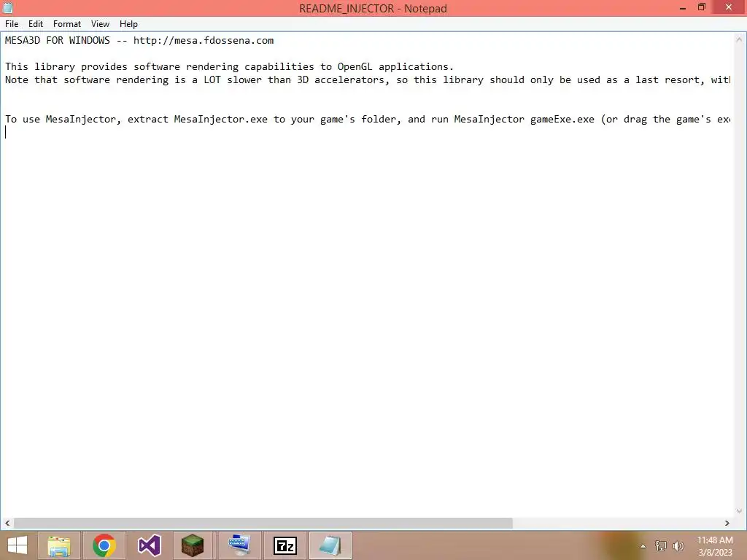Open the Minecraft grass block taskbar icon
Image resolution: width=747 pixels, height=560 pixels.
pyautogui.click(x=193, y=545)
